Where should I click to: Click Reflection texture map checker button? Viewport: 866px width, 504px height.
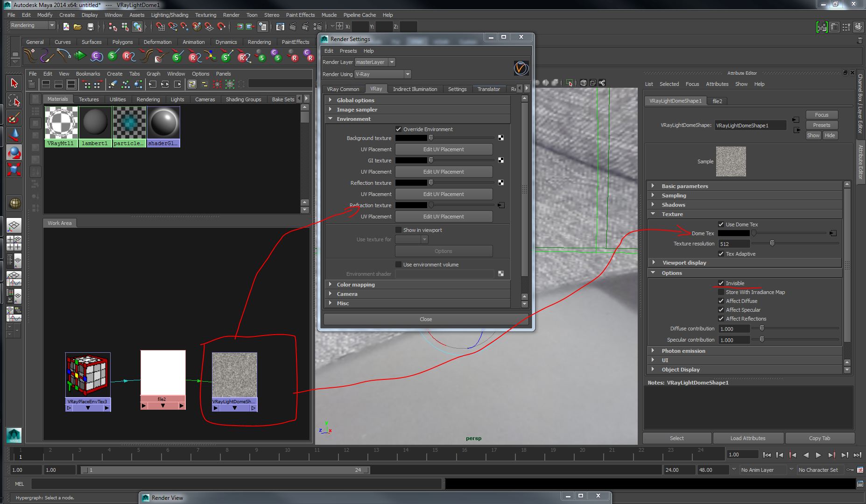501,183
